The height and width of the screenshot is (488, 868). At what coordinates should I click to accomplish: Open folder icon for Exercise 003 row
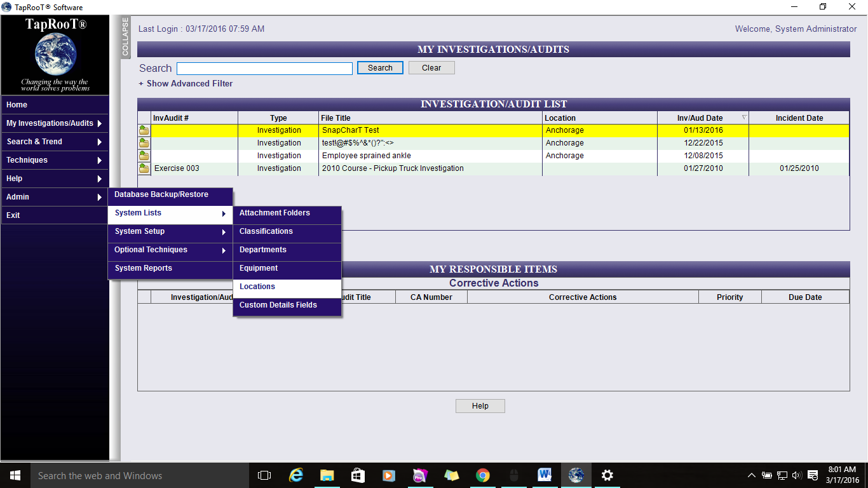(144, 168)
